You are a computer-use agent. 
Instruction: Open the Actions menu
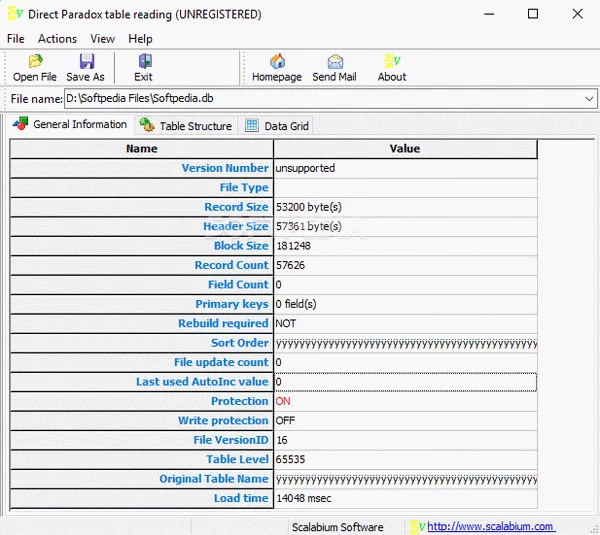57,39
